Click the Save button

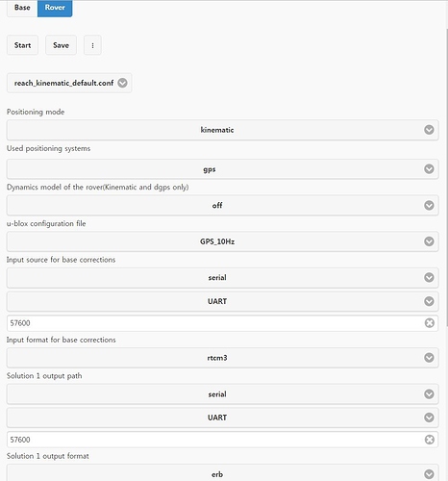[x=61, y=45]
